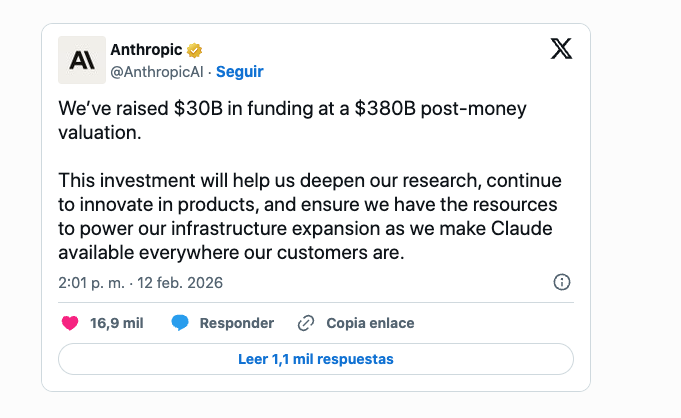Screen dimensions: 681x418
Task: Follow Anthropic via the Seguir link
Action: 240,72
